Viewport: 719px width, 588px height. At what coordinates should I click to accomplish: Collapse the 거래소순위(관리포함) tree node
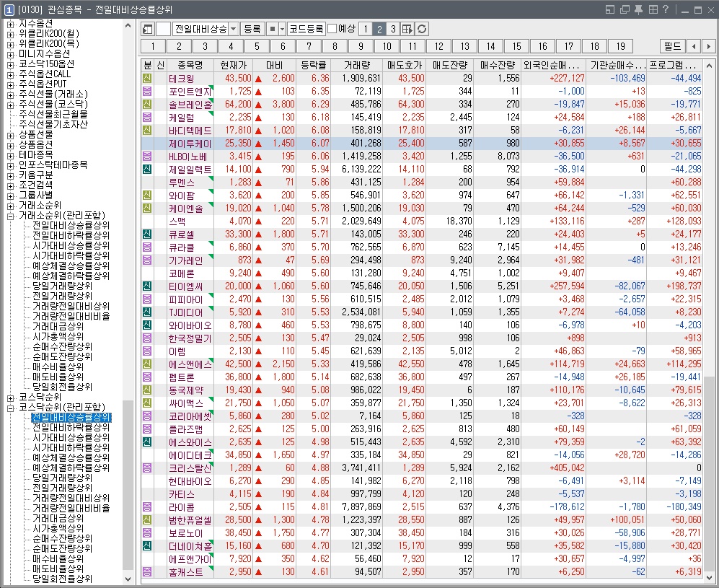click(10, 216)
